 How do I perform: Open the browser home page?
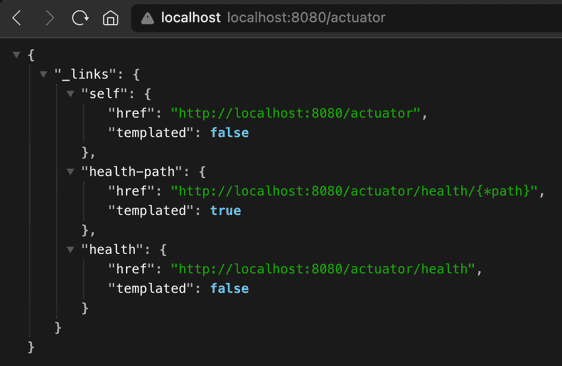110,18
